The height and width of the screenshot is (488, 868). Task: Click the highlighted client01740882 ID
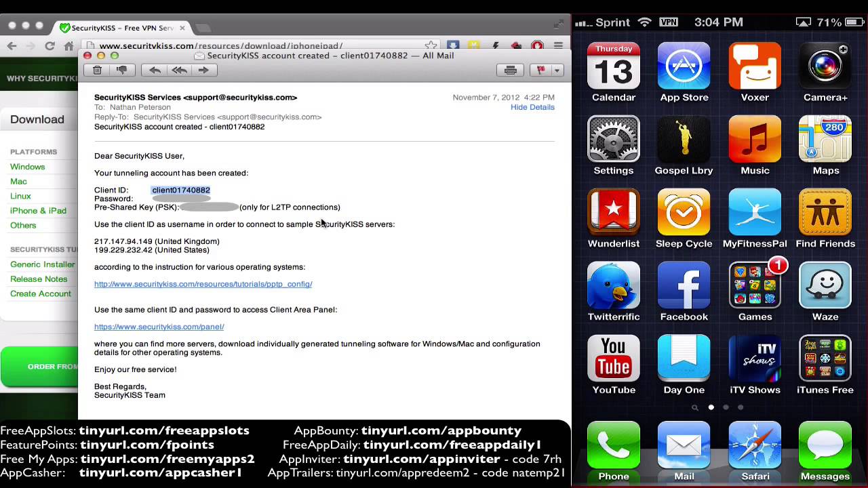(x=181, y=190)
